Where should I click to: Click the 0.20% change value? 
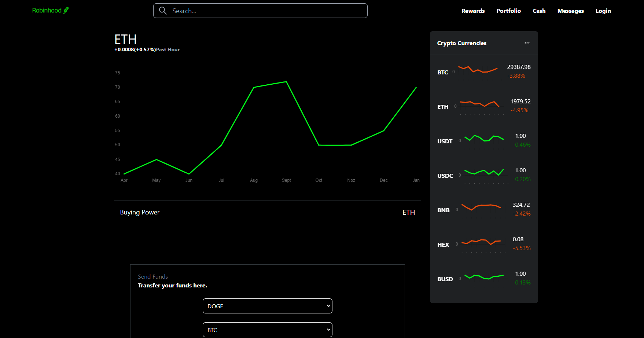click(x=523, y=179)
